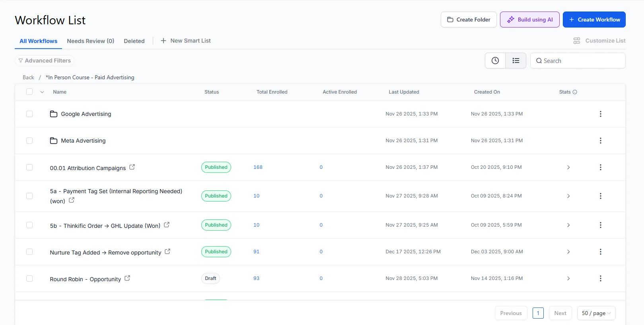Screen dimensions: 644x325
Task: Check the Google Advertising row checkbox
Action: tap(29, 114)
